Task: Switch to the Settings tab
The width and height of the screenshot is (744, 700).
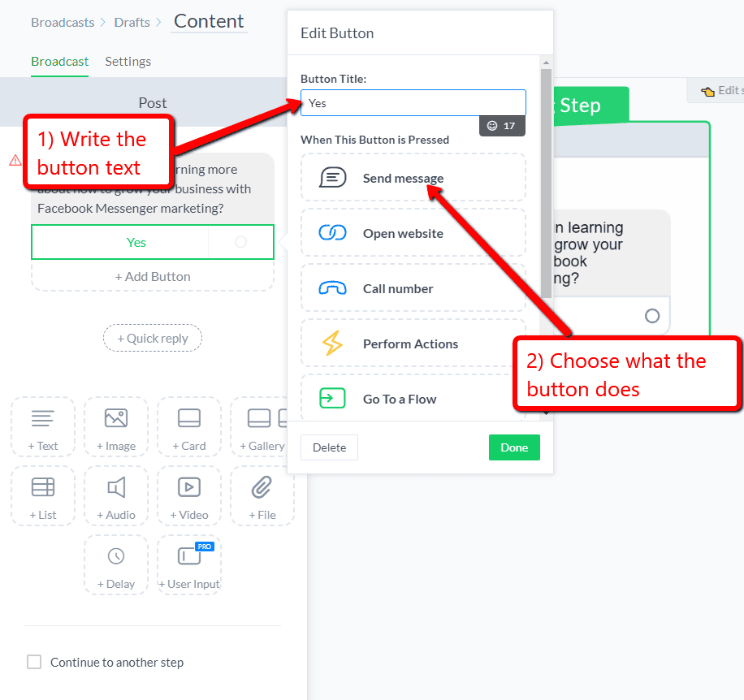Action: pyautogui.click(x=128, y=62)
